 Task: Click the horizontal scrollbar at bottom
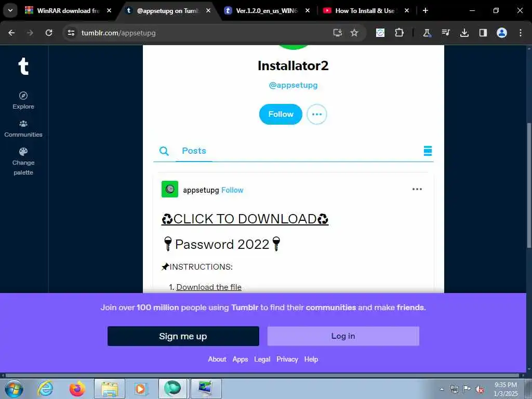[x=261, y=376]
